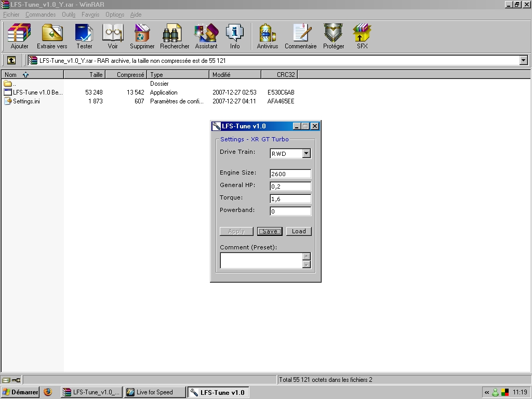Expand hidden tray icons chevron
This screenshot has height=399, width=532.
[x=486, y=393]
